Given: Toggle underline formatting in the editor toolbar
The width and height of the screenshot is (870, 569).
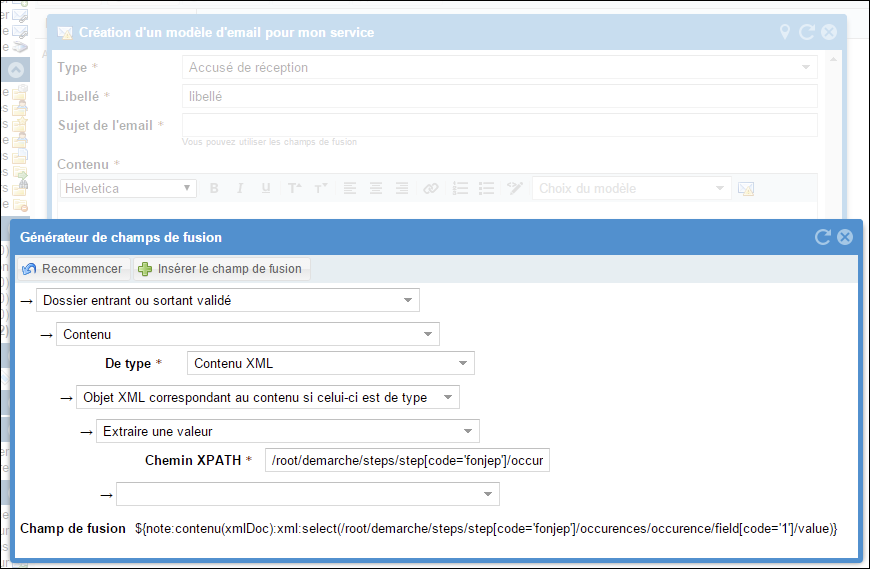Looking at the screenshot, I should coord(265,188).
